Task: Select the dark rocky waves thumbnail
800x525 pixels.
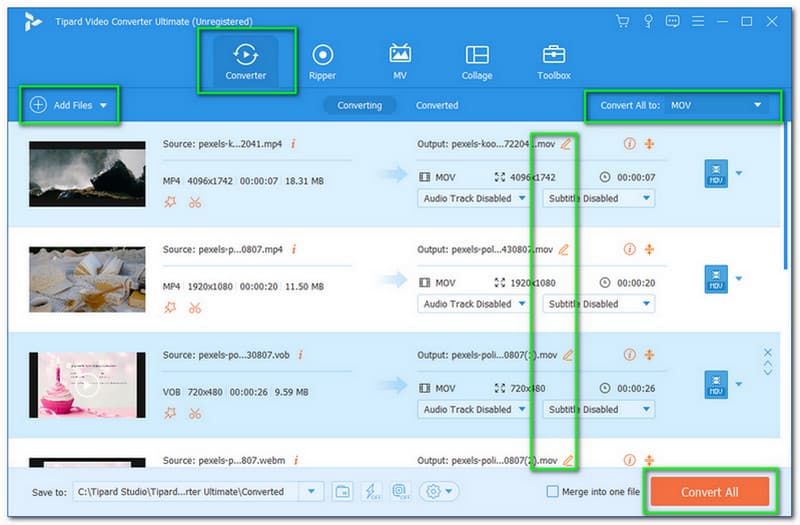Action: pos(87,174)
